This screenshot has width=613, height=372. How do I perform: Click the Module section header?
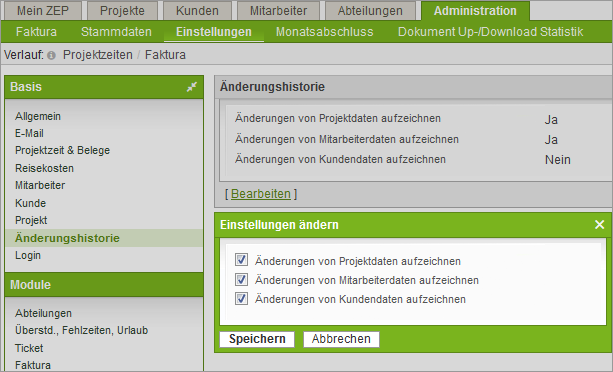coord(104,284)
